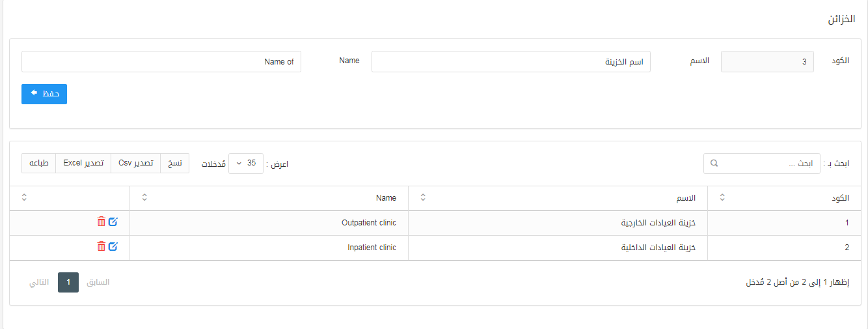Open the entries-per-page dropdown showing 35
Viewport: 868px width, 329px height.
pos(246,164)
